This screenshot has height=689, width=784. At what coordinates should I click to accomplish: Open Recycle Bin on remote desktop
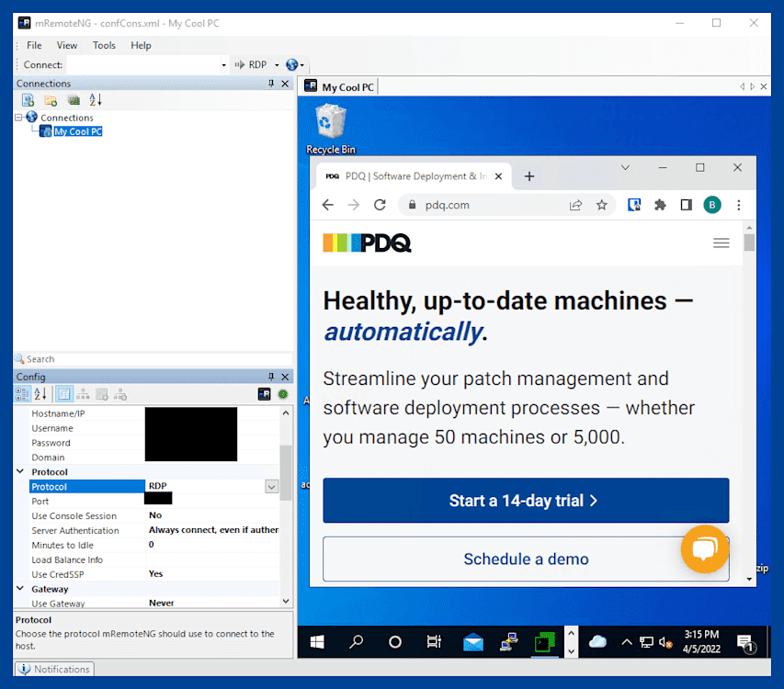(x=331, y=129)
